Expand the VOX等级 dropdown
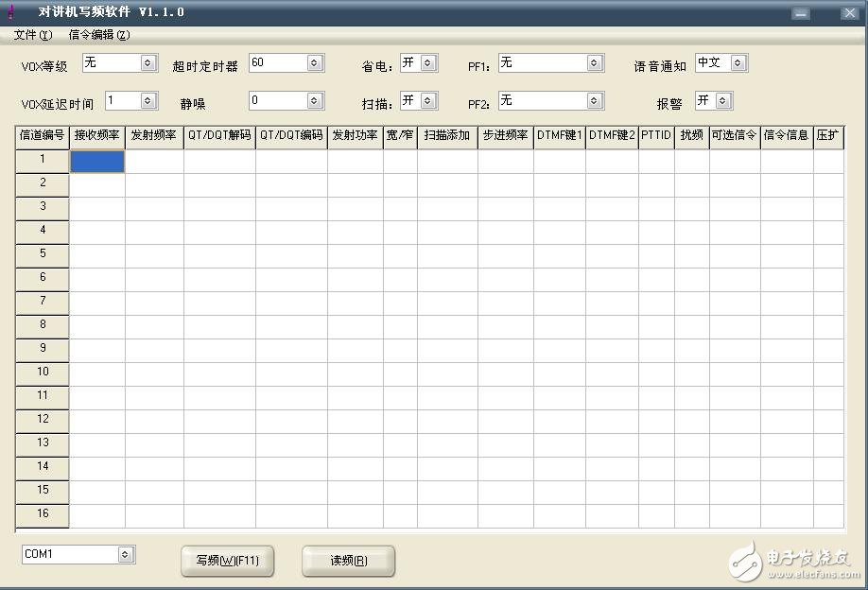Image resolution: width=868 pixels, height=590 pixels. click(x=148, y=63)
